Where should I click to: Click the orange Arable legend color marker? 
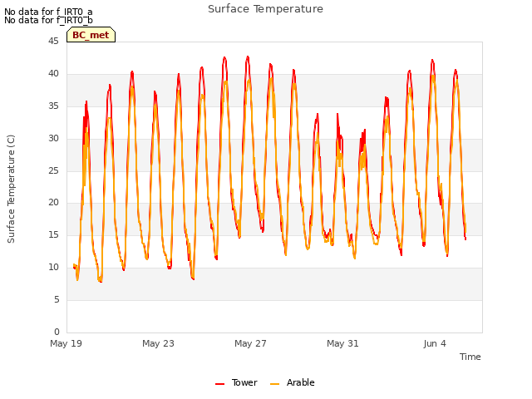pos(275,384)
